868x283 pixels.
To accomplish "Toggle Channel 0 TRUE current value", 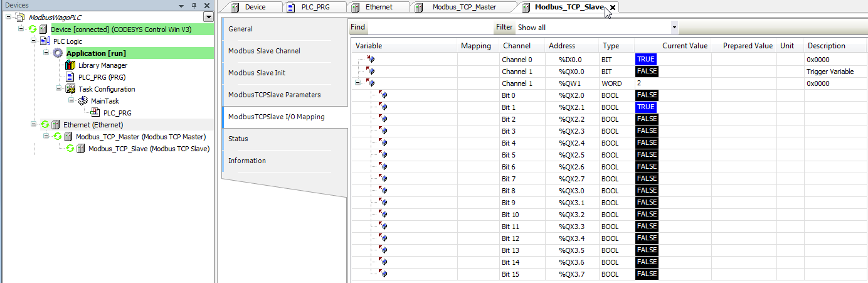I will pyautogui.click(x=646, y=60).
